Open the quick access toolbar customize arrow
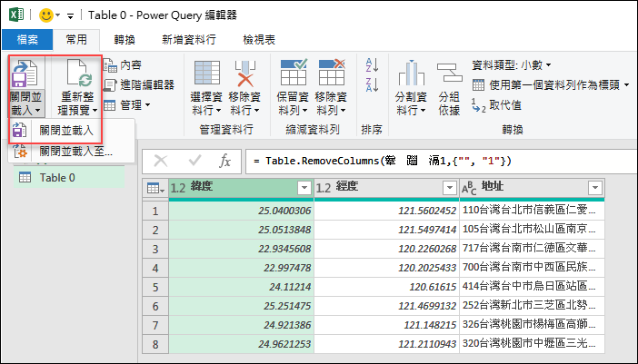638x364 pixels. click(70, 16)
